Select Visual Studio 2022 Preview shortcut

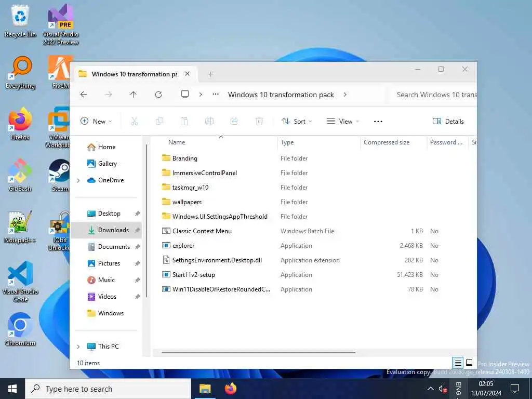point(60,24)
